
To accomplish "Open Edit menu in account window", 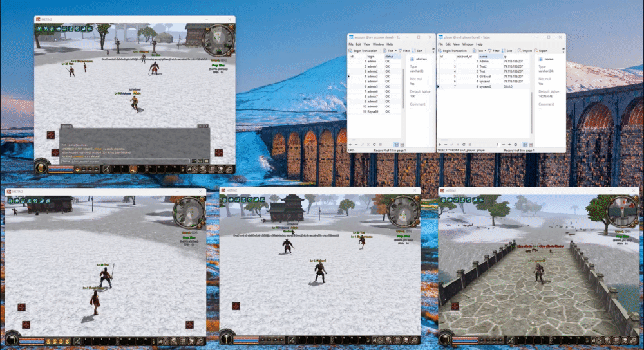I will 359,44.
